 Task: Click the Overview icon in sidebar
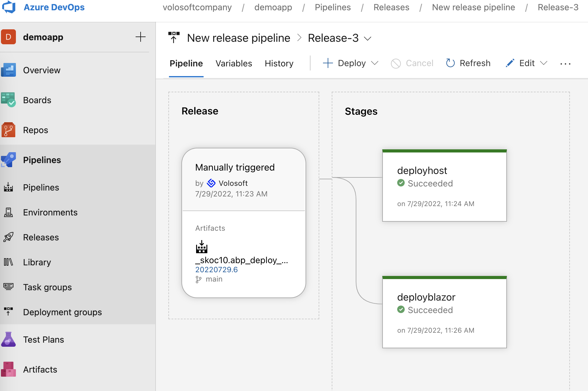coord(8,70)
